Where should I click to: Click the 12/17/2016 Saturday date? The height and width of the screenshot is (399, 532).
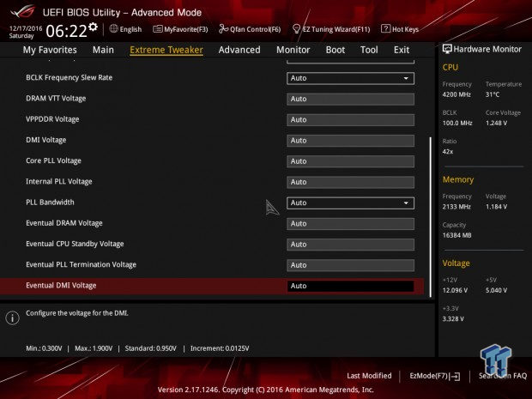click(26, 32)
